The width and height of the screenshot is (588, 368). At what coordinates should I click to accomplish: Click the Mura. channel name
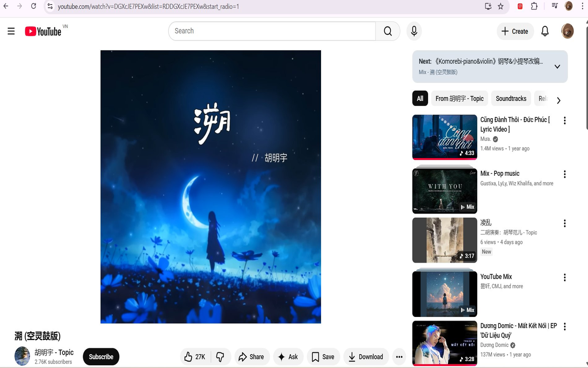(x=486, y=139)
